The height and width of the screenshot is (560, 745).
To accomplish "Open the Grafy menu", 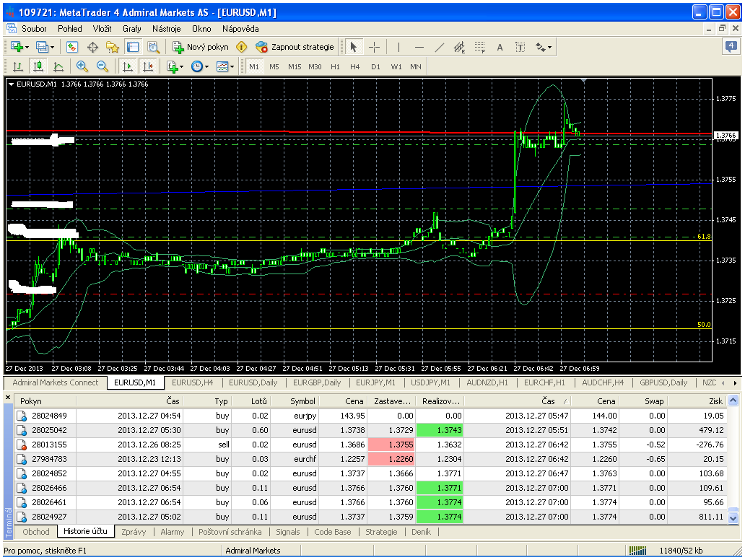I will (x=131, y=28).
